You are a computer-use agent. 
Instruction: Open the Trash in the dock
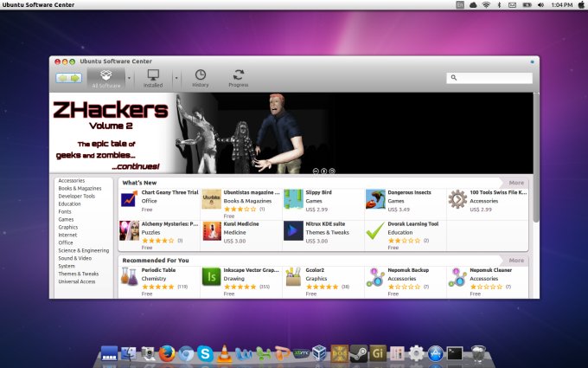point(478,354)
